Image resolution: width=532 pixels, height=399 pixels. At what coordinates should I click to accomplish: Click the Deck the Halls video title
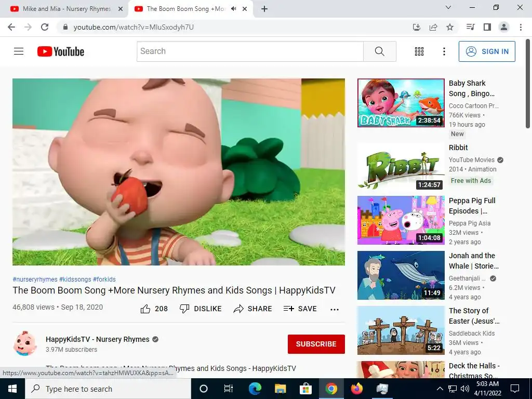tap(474, 370)
